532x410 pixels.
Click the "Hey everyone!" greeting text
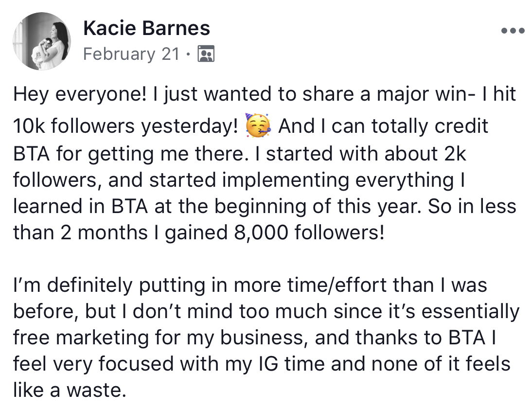click(80, 94)
